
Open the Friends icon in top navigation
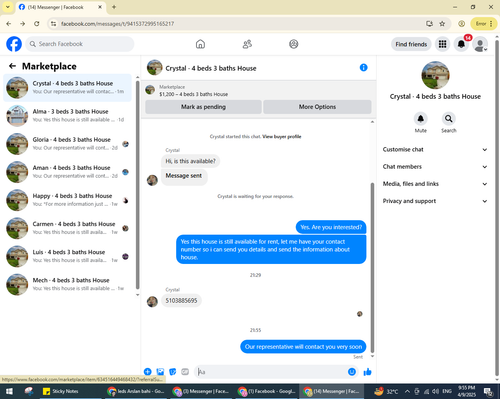coord(247,44)
